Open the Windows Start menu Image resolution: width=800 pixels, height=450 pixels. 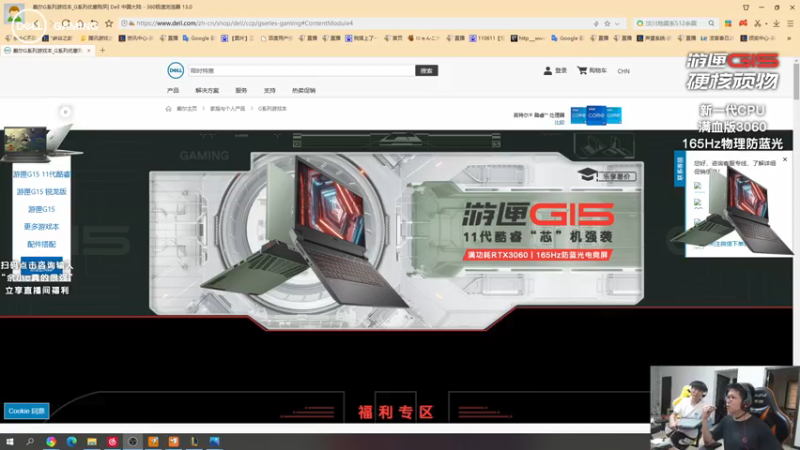coord(9,441)
